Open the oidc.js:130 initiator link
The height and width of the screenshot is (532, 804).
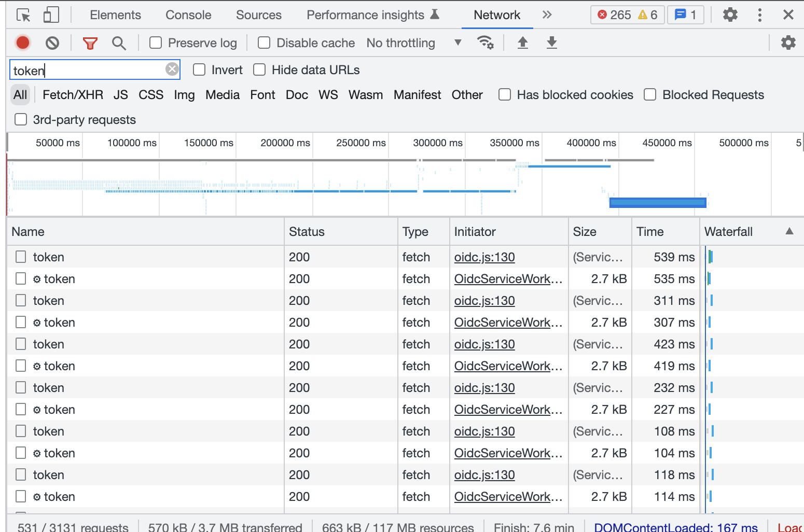coord(484,257)
